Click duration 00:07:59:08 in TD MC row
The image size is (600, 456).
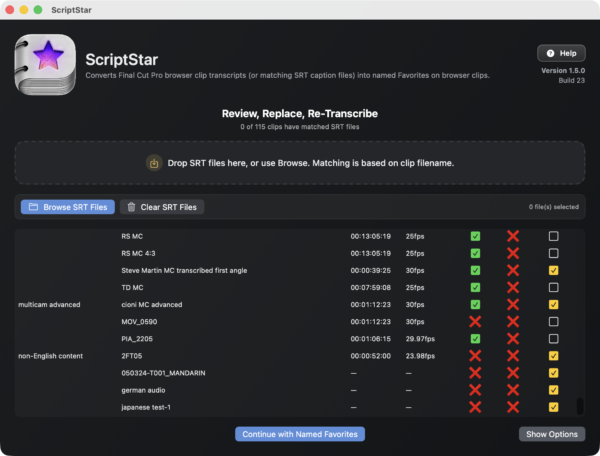coord(370,287)
